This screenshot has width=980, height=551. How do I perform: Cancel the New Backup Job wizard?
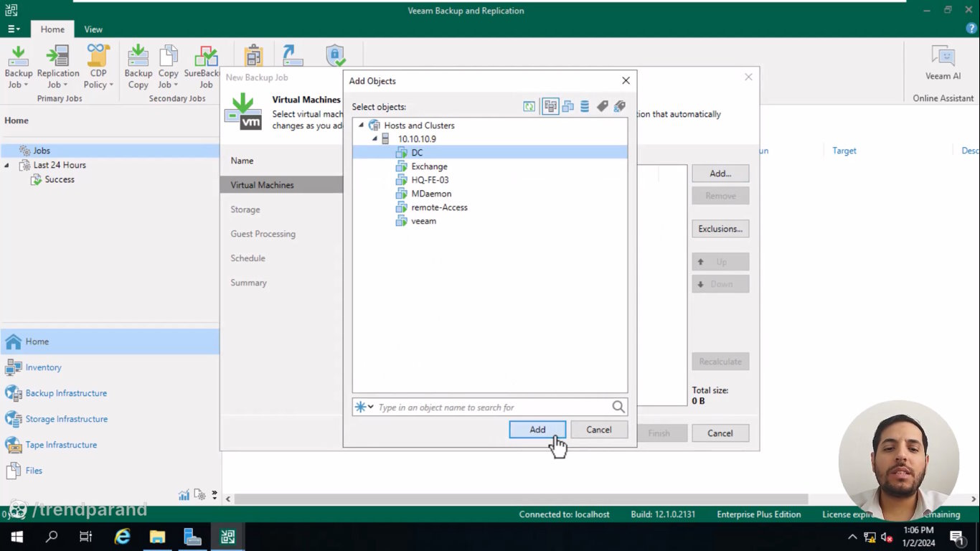[720, 433]
